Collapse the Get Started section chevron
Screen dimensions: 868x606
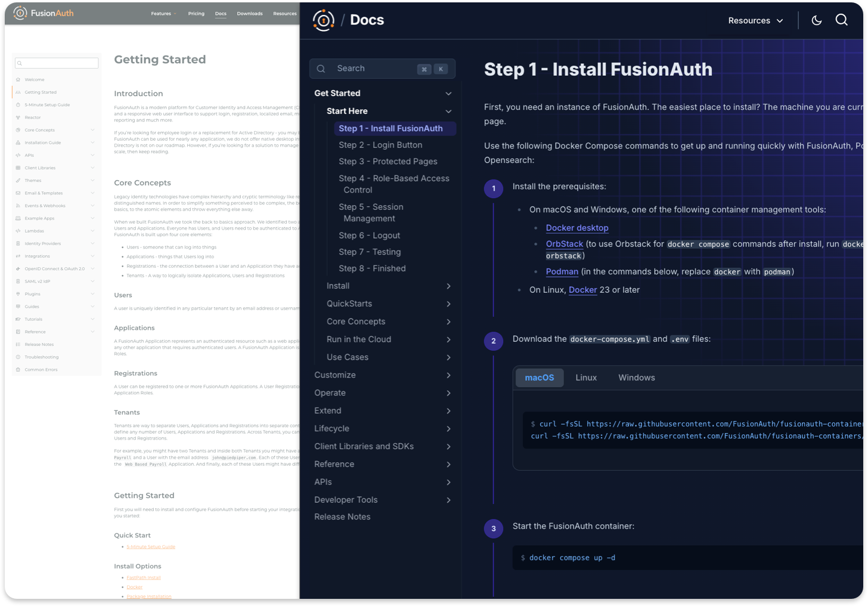click(448, 94)
